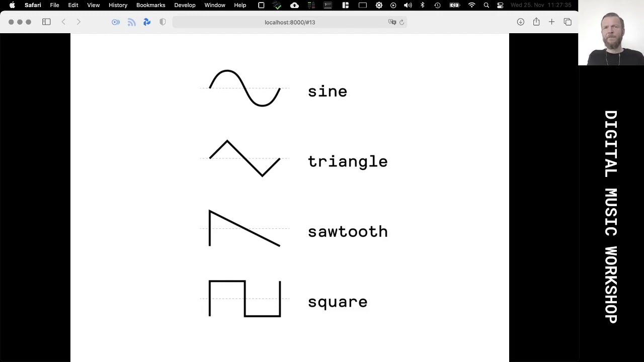Click the sawtooth waveform drawing
This screenshot has width=644, height=362.
pos(245,229)
